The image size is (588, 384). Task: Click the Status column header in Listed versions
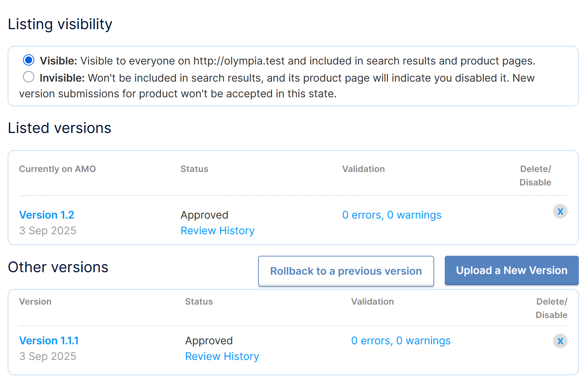pos(194,169)
